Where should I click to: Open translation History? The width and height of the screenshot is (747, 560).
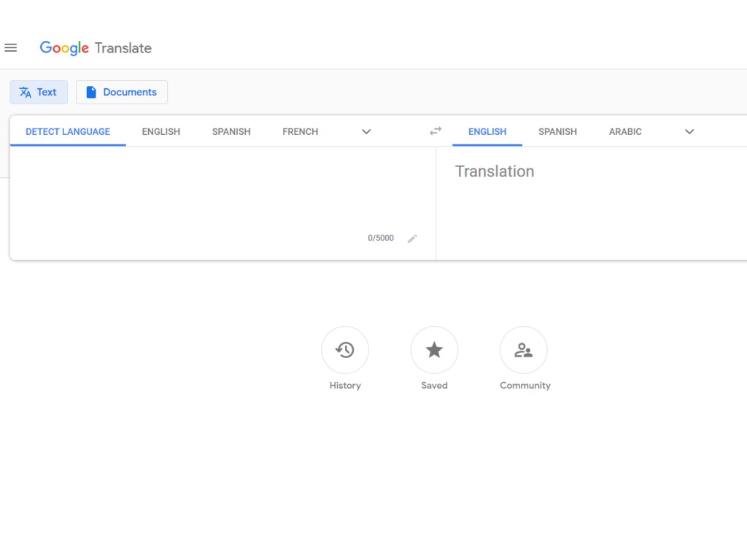[x=345, y=350]
